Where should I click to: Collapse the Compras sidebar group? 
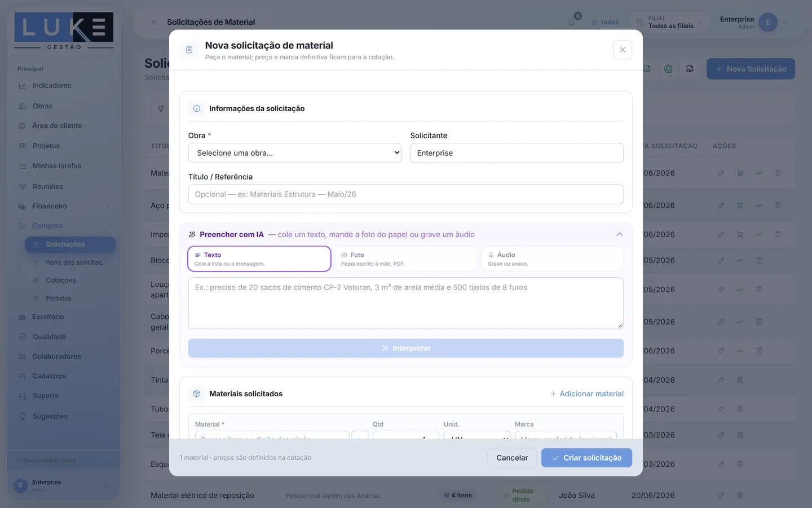pyautogui.click(x=64, y=226)
